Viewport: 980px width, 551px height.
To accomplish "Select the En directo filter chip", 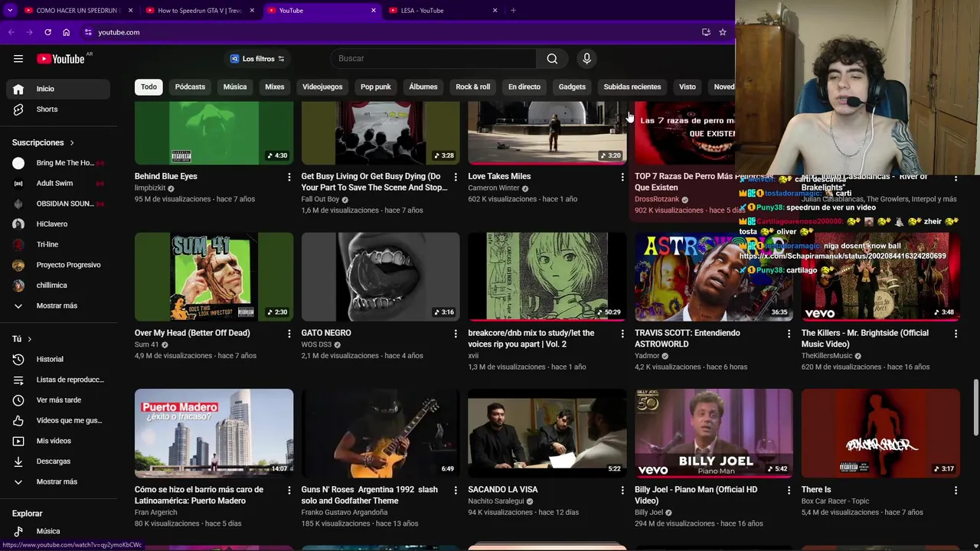I will point(524,86).
